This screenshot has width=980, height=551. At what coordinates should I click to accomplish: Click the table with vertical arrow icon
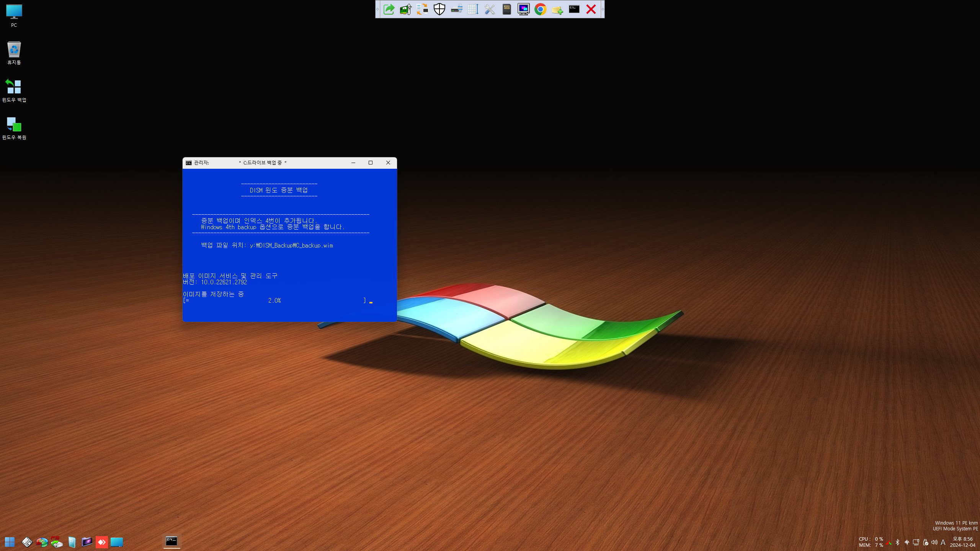point(473,9)
